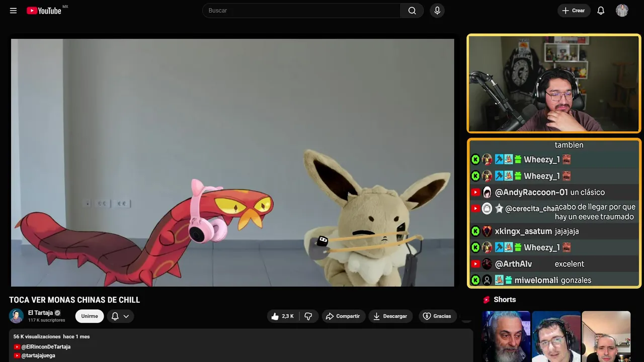Viewport: 644px width, 362px height.
Task: Open the @ElRinconDeTartaja link
Action: (46, 347)
